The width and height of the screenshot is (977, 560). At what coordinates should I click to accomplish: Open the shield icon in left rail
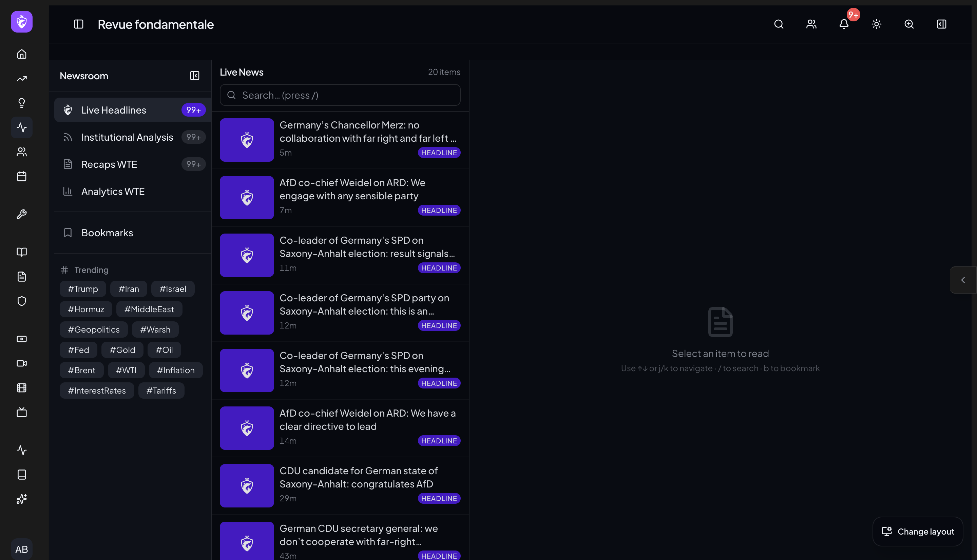click(x=22, y=301)
